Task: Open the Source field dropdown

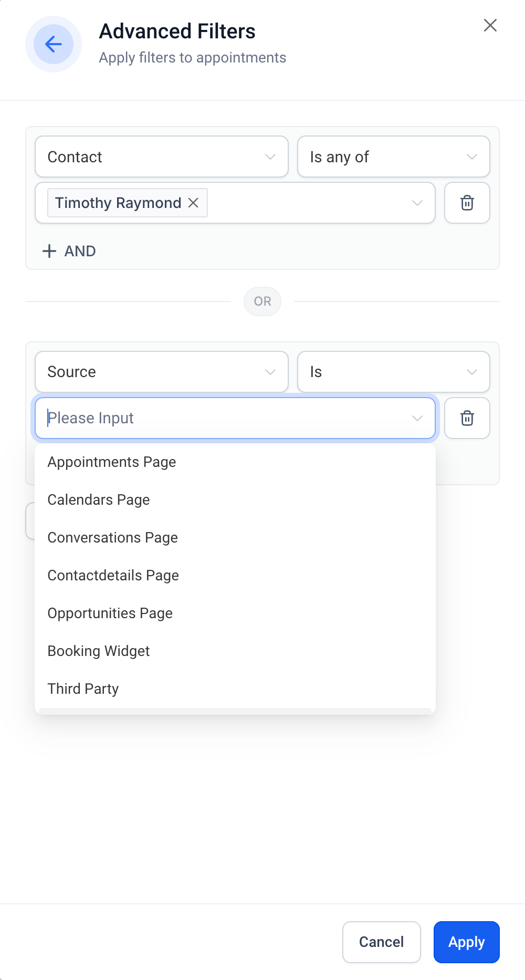Action: point(161,372)
